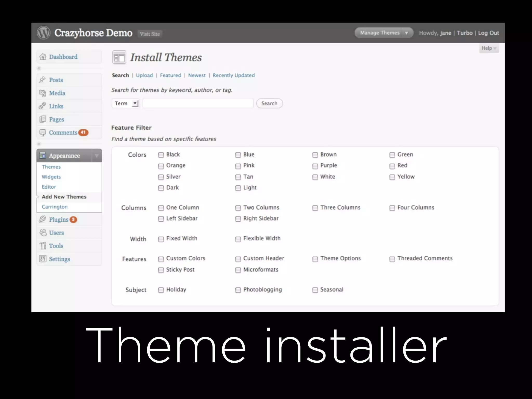
Task: Switch to the Featured themes tab
Action: click(x=170, y=75)
